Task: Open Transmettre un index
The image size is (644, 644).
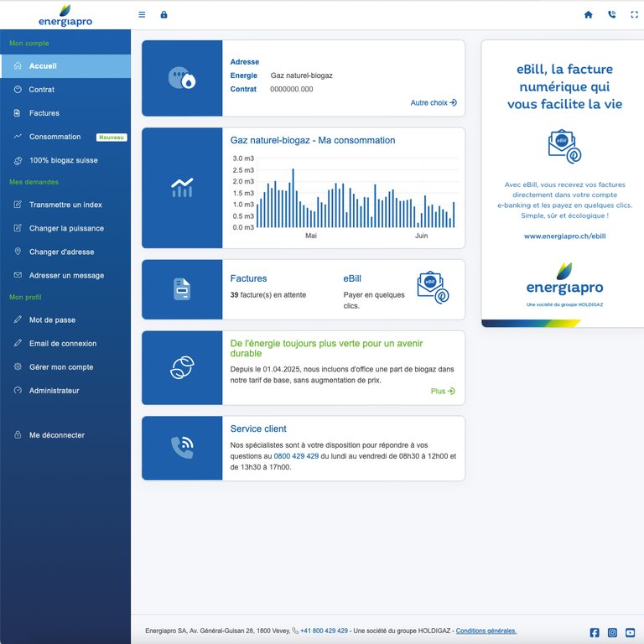Action: [x=65, y=205]
